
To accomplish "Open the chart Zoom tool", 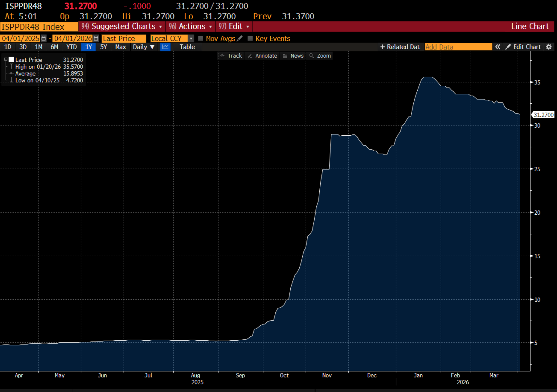I will [x=320, y=56].
